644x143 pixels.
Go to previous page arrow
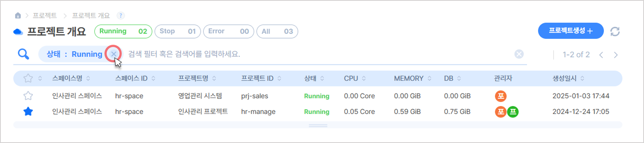pos(601,55)
